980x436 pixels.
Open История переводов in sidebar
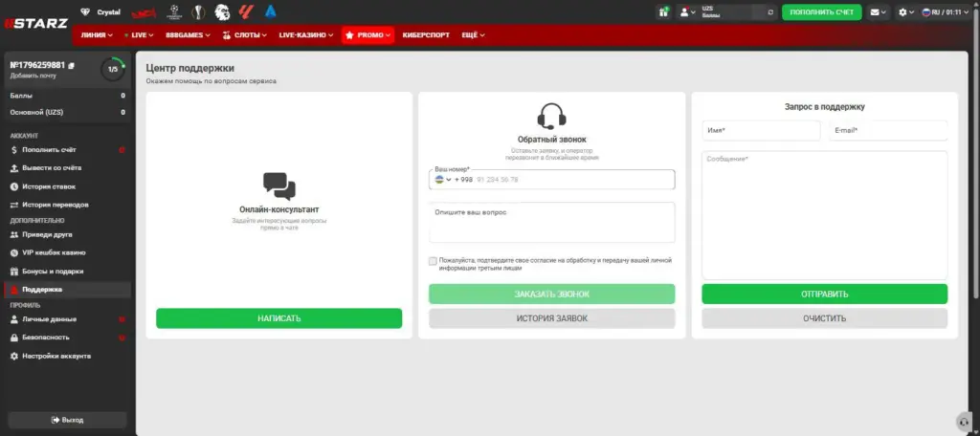tap(67, 205)
